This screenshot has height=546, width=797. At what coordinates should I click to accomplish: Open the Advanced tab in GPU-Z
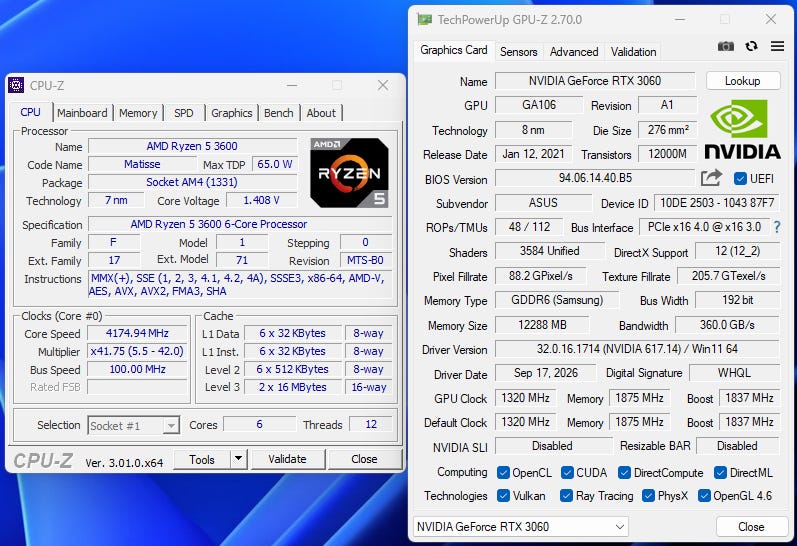[574, 52]
